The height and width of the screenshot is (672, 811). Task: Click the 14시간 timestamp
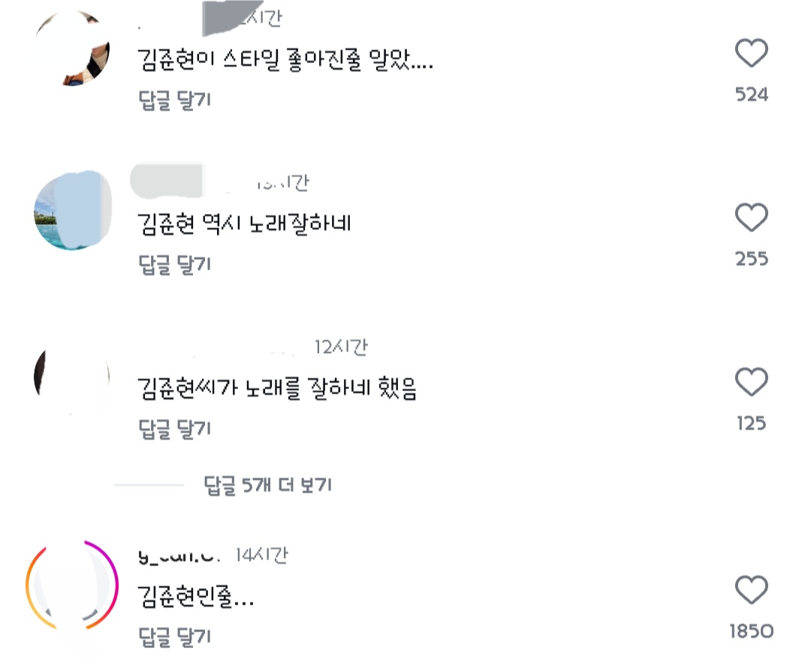coord(261,556)
